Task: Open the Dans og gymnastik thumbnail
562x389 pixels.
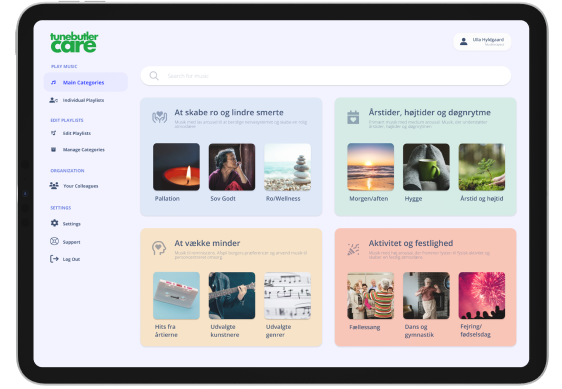Action: click(426, 295)
